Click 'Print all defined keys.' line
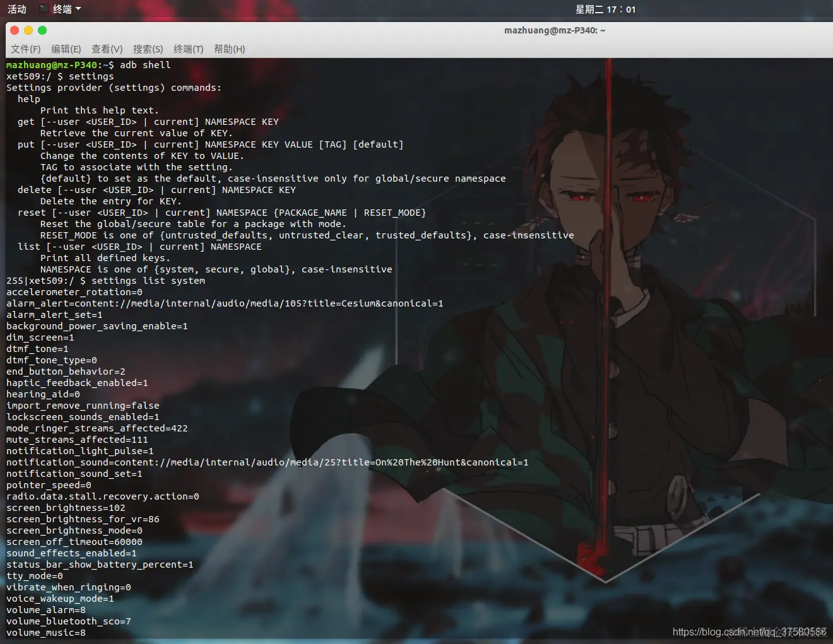 pos(105,258)
